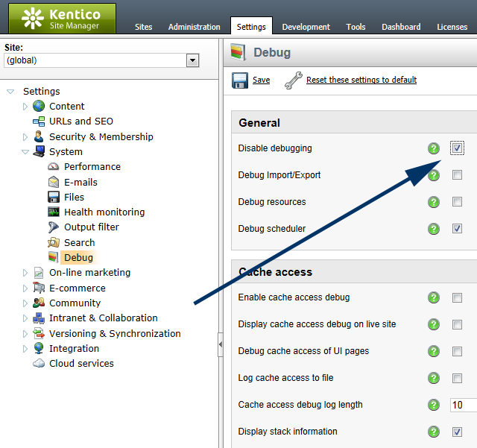Click the Content globe icon
477x448 pixels.
39,106
